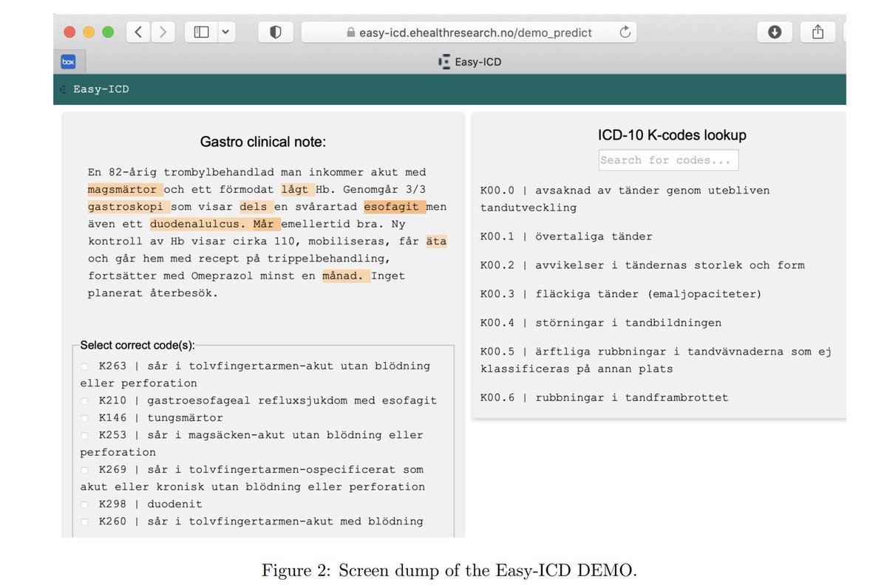Click the highlighted word dels

point(256,207)
